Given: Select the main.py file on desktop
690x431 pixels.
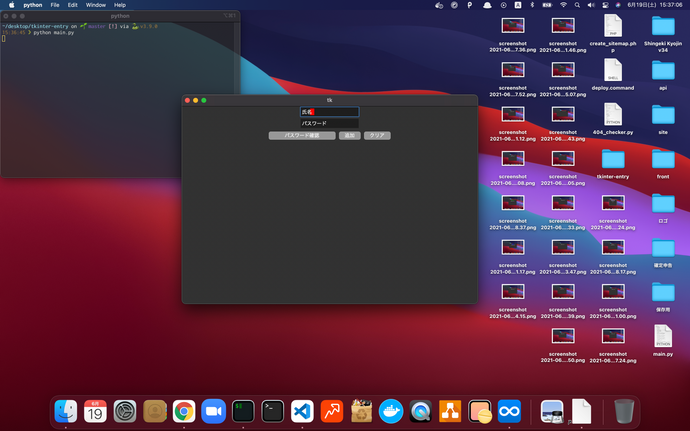Looking at the screenshot, I should tap(663, 341).
